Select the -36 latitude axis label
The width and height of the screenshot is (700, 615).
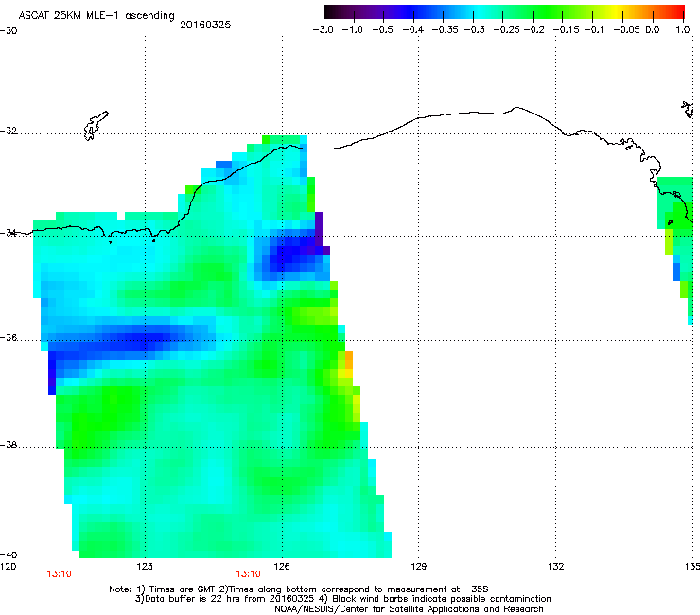click(9, 337)
